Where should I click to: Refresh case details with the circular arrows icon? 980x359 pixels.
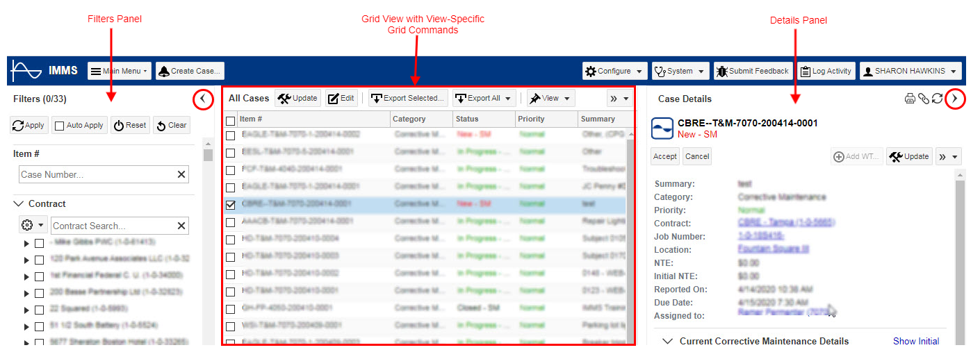coord(937,99)
